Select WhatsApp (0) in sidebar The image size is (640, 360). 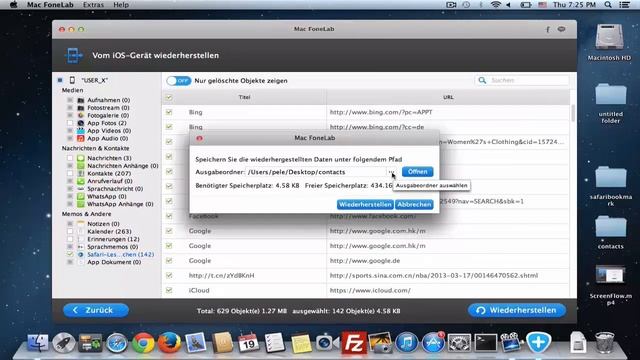point(107,197)
